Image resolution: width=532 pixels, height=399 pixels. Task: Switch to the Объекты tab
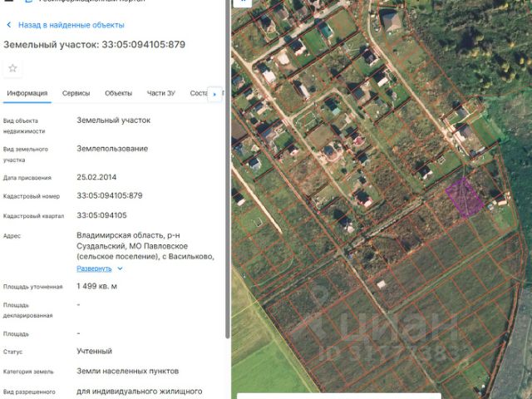[x=118, y=93]
